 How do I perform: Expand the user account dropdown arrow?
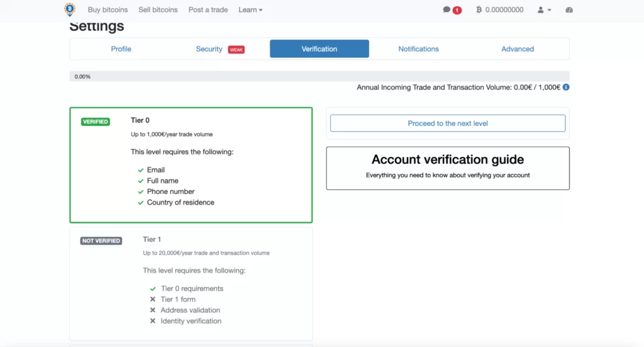(x=549, y=10)
